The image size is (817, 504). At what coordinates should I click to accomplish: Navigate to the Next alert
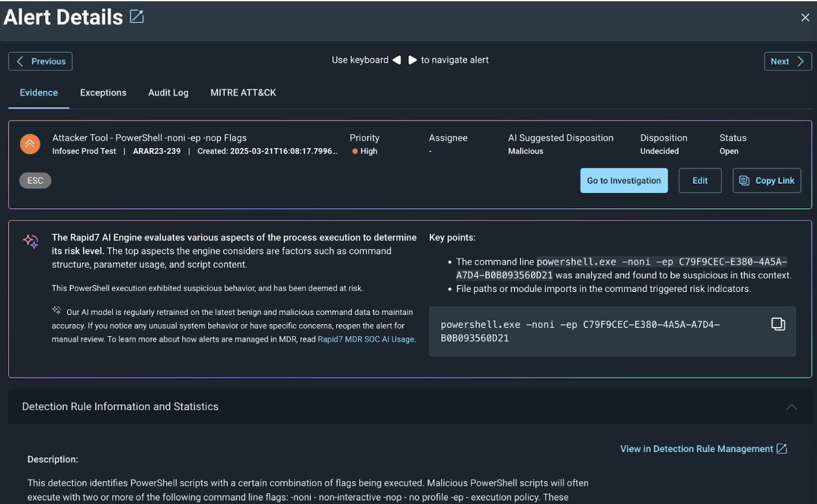(787, 61)
